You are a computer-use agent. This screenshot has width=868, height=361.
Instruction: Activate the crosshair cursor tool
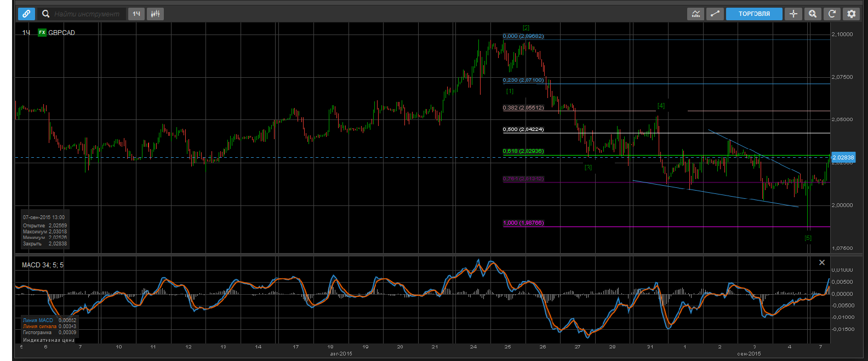point(793,14)
